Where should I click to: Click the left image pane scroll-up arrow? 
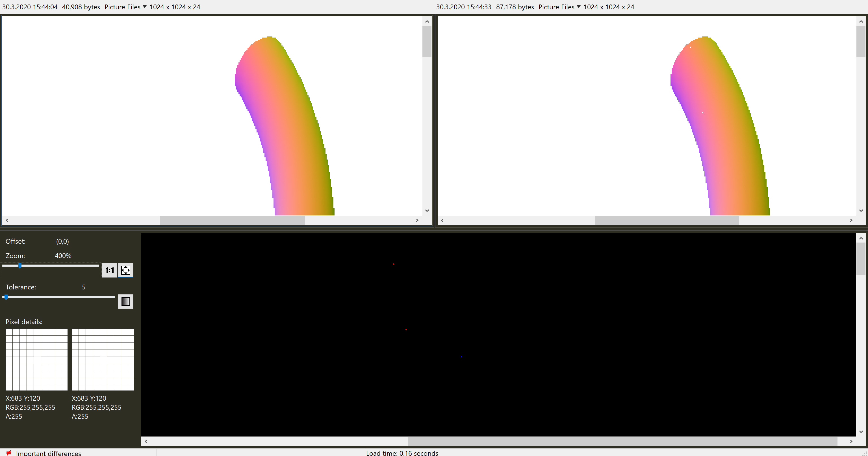tap(427, 21)
